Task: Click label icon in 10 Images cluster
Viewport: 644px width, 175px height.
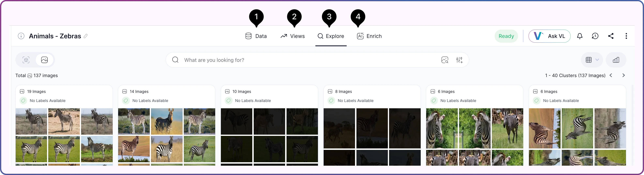Action: pos(229,101)
